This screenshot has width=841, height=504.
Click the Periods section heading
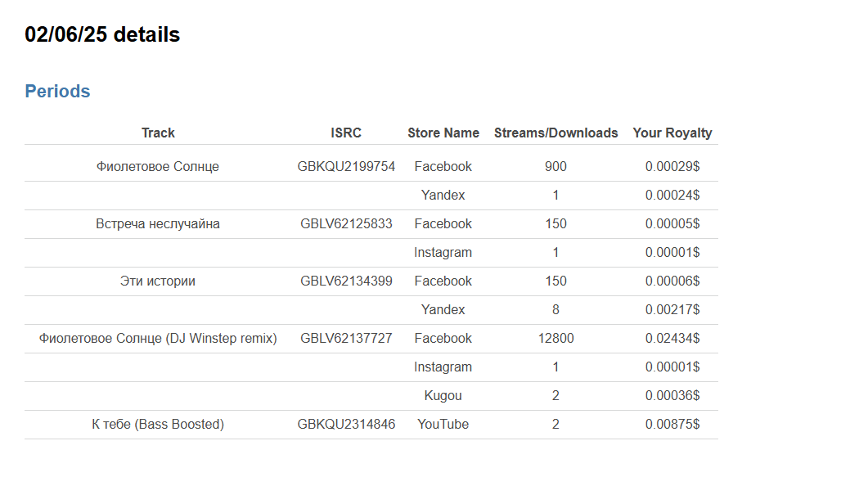(57, 91)
